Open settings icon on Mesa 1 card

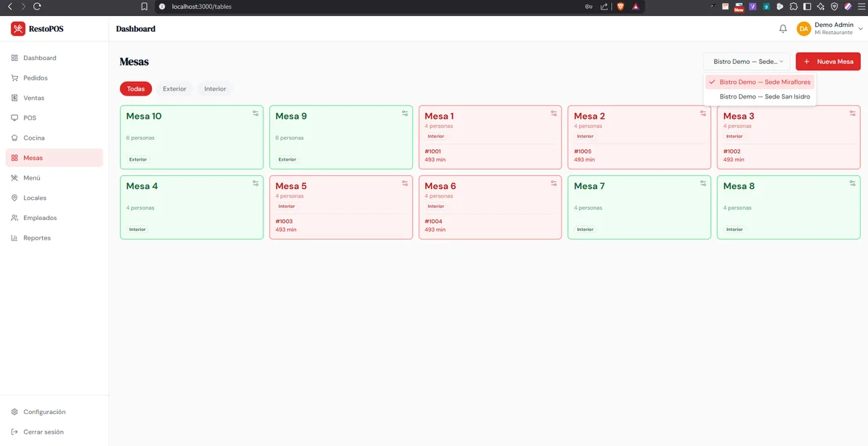pyautogui.click(x=554, y=113)
